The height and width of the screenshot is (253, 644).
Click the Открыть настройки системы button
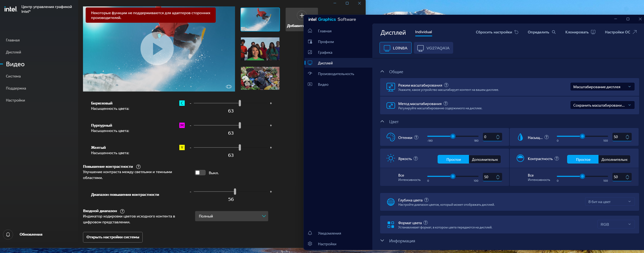[113, 237]
